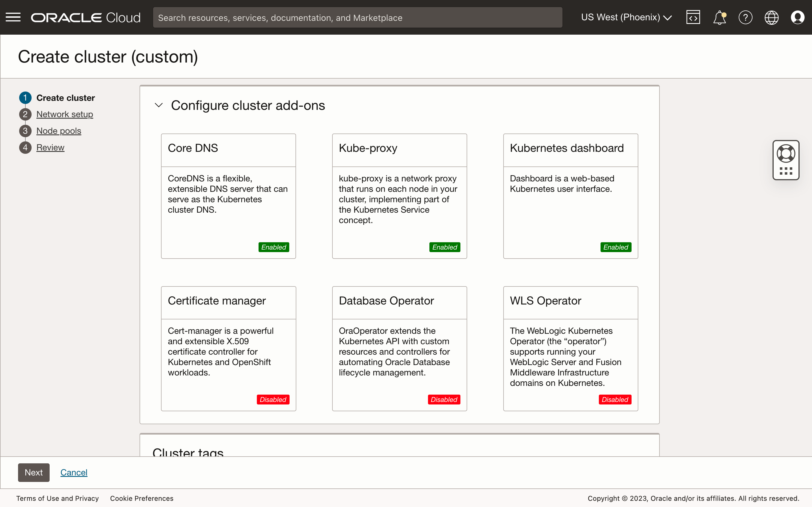Open the notifications bell

[720, 17]
